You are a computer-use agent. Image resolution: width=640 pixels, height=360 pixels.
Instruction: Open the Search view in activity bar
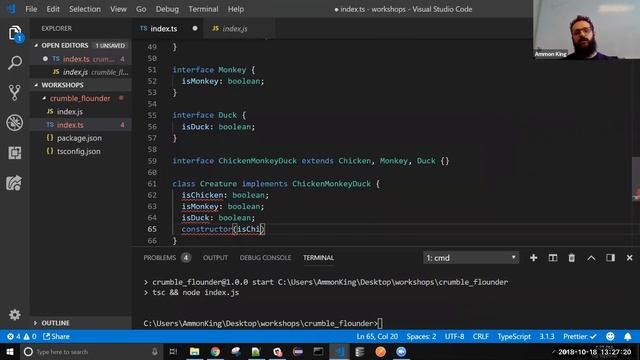15,63
